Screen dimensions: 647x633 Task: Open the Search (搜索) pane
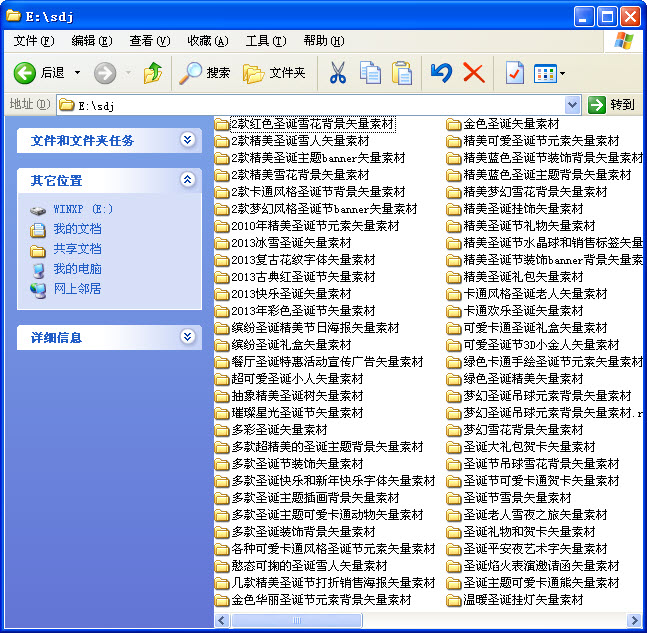(x=205, y=73)
